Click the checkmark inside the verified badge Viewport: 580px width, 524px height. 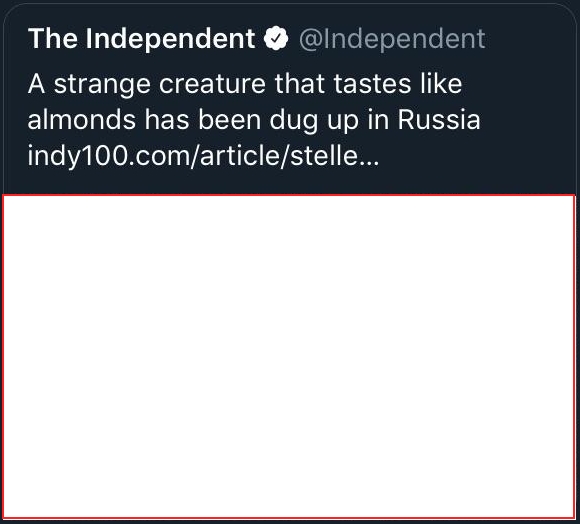click(276, 38)
